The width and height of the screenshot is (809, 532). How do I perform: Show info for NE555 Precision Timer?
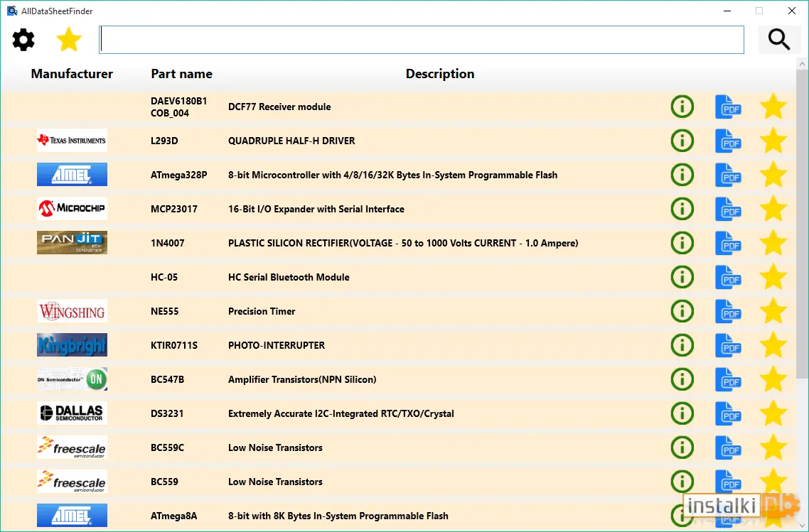point(682,311)
